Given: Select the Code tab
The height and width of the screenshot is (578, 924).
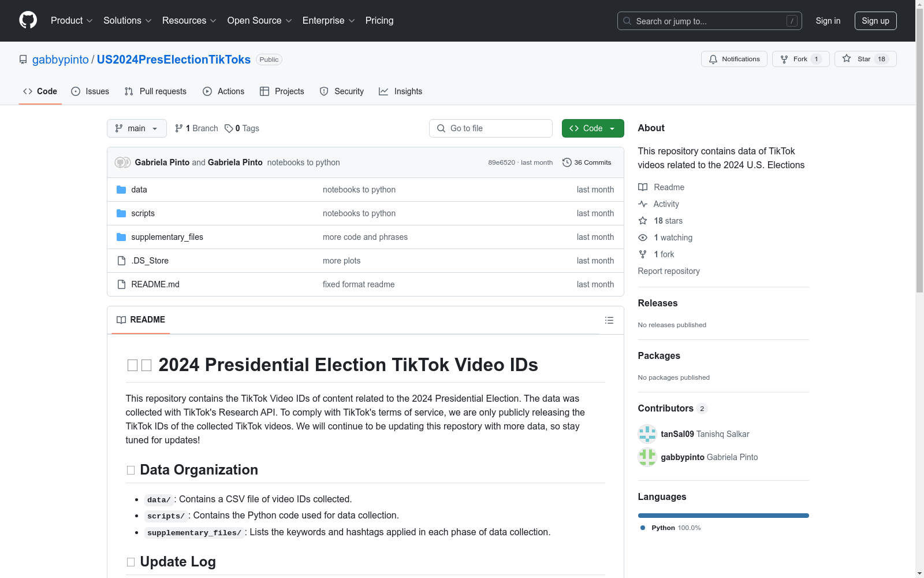Looking at the screenshot, I should tap(40, 91).
